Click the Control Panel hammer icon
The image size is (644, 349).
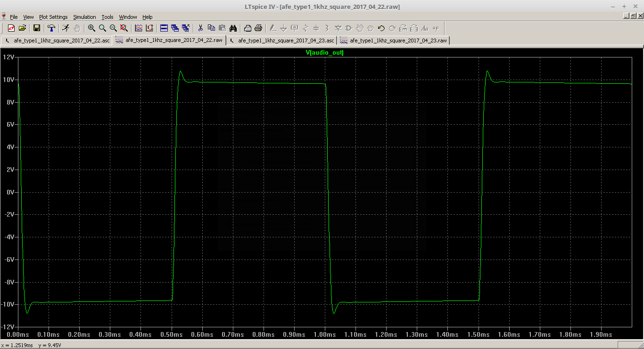tap(51, 28)
